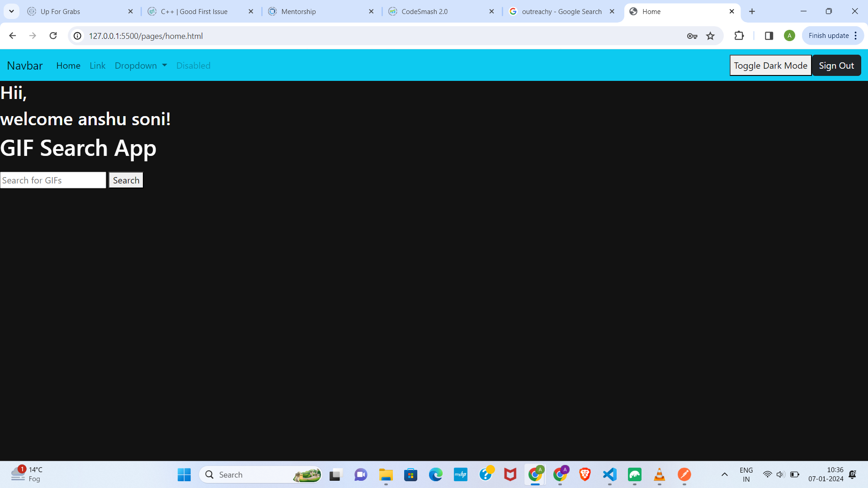Open a new browser tab
Viewport: 868px width, 488px height.
pos(752,11)
